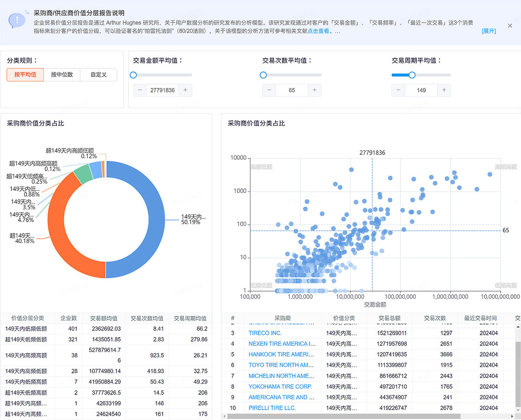Increase 交易金额平均值 with plus button
Viewport: 521px width, 420px height.
185,90
